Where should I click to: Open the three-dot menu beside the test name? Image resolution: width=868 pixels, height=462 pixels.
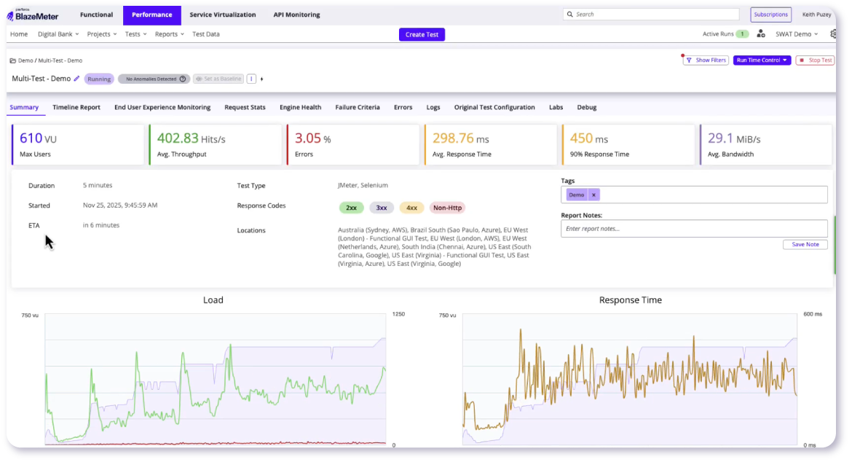point(251,78)
